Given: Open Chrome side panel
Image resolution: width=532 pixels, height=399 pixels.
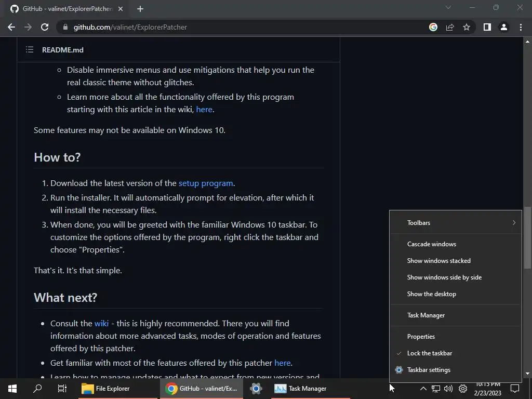Looking at the screenshot, I should [487, 27].
